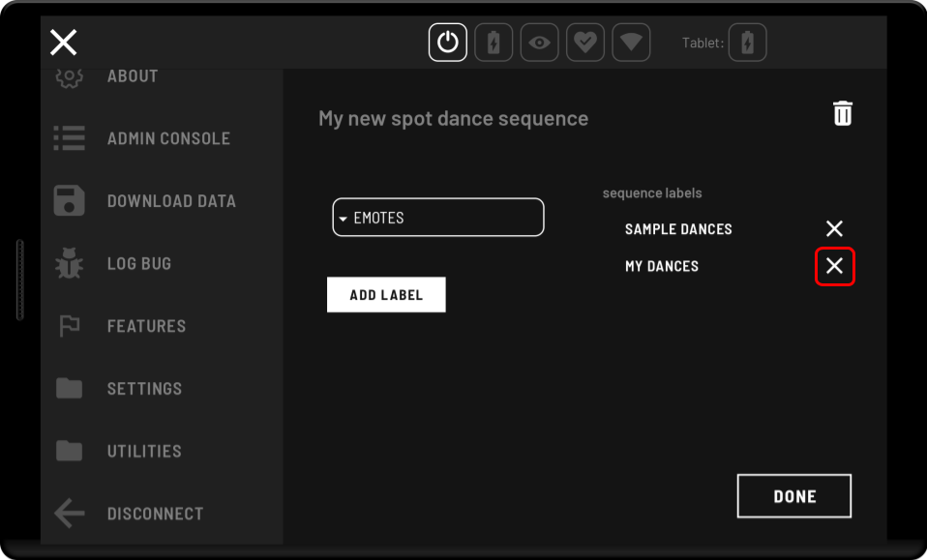Close the menu with the top-left X
927x560 pixels.
pyautogui.click(x=64, y=43)
